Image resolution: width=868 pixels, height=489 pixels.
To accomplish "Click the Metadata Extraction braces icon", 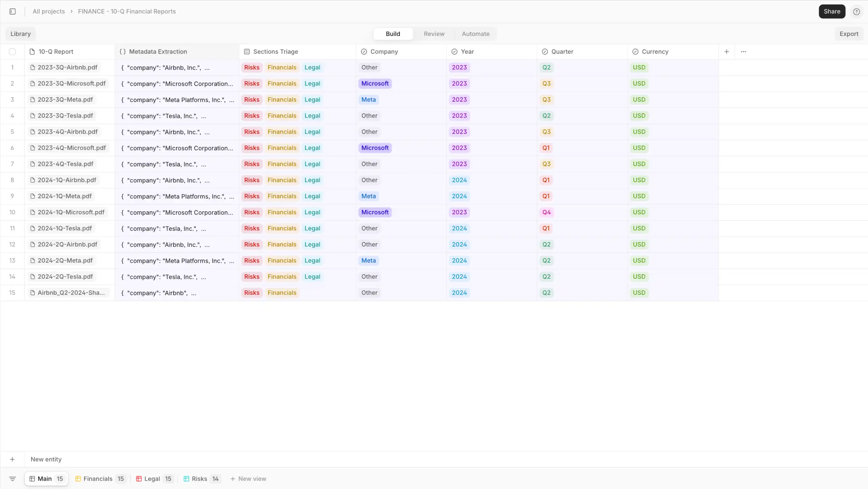I will pos(123,51).
